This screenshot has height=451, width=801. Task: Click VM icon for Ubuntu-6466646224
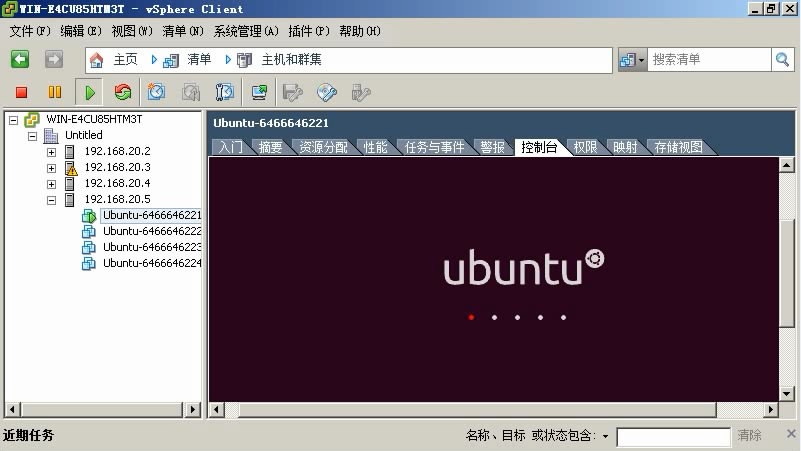[x=89, y=264]
